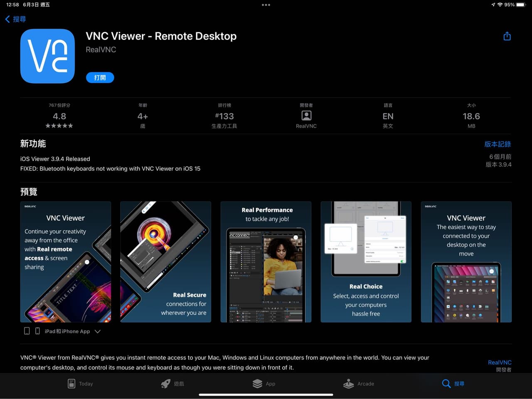Switch to the Arcade tab
The width and height of the screenshot is (532, 399).
tap(359, 384)
